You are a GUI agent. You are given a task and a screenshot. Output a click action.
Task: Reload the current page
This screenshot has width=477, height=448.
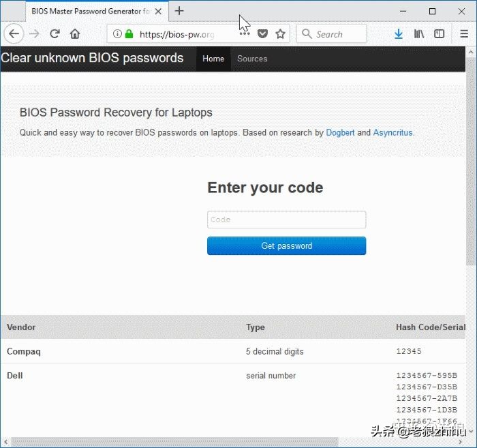pyautogui.click(x=55, y=34)
